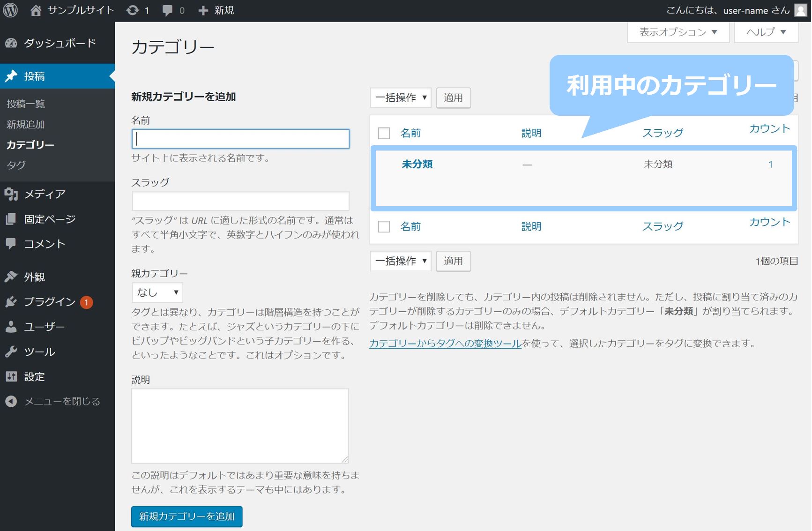Open the メディア menu in sidebar

pyautogui.click(x=45, y=194)
